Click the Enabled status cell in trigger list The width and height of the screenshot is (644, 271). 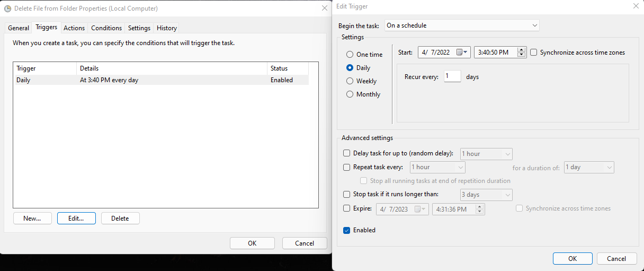click(x=282, y=80)
